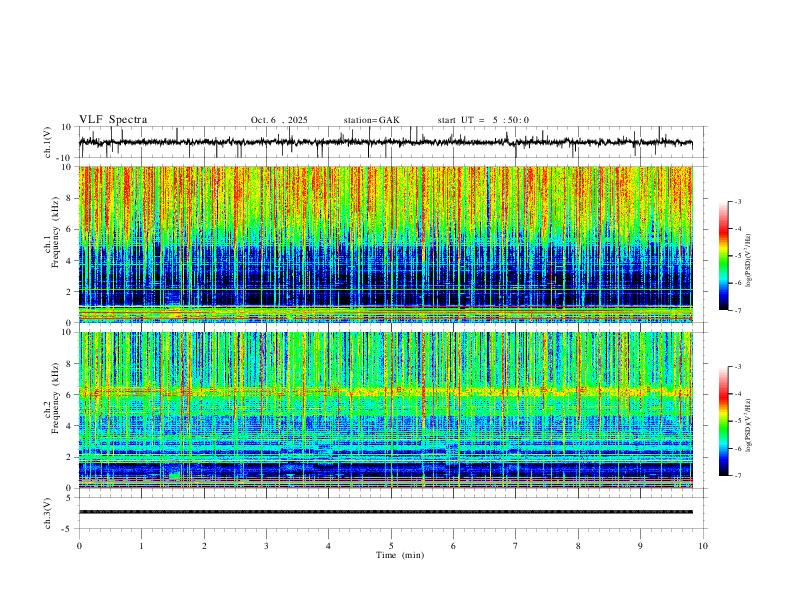
Task: Click the "station=GAK" label
Action: pos(371,120)
